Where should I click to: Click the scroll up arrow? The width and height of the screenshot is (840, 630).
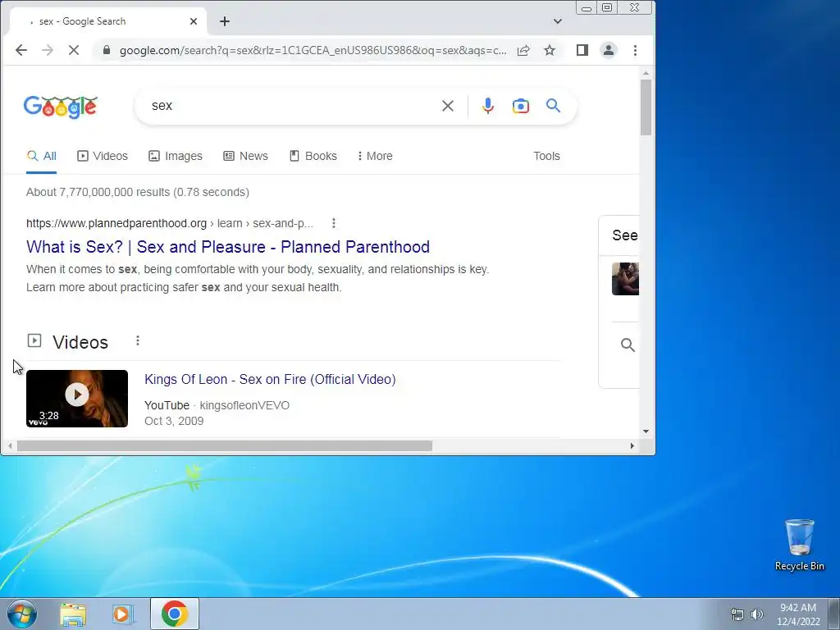pyautogui.click(x=646, y=73)
